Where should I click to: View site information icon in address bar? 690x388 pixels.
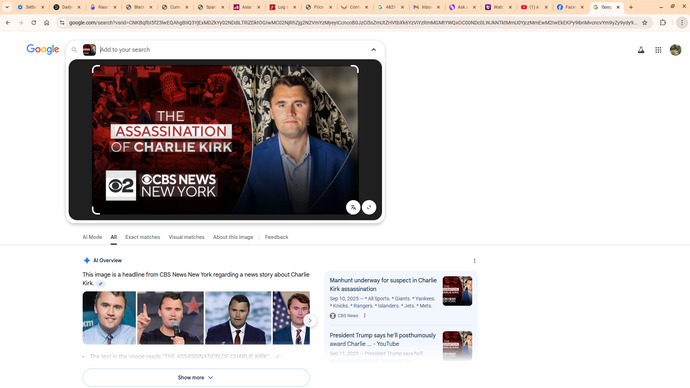pos(62,22)
